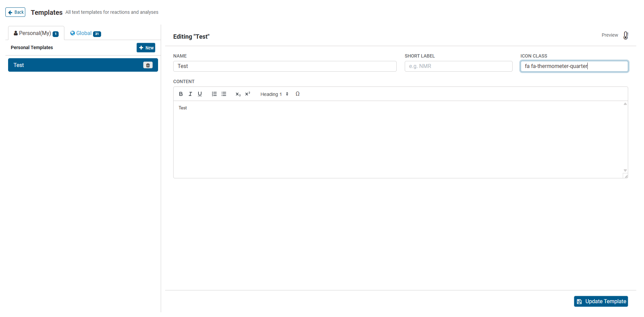Expand the heading selector chevrons

point(287,94)
